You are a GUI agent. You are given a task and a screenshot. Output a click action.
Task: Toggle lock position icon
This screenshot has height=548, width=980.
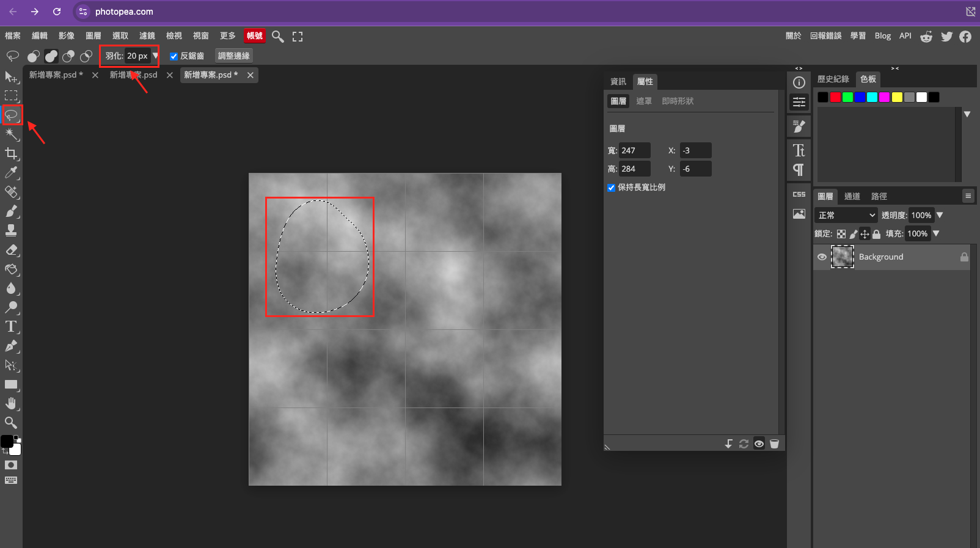click(865, 234)
